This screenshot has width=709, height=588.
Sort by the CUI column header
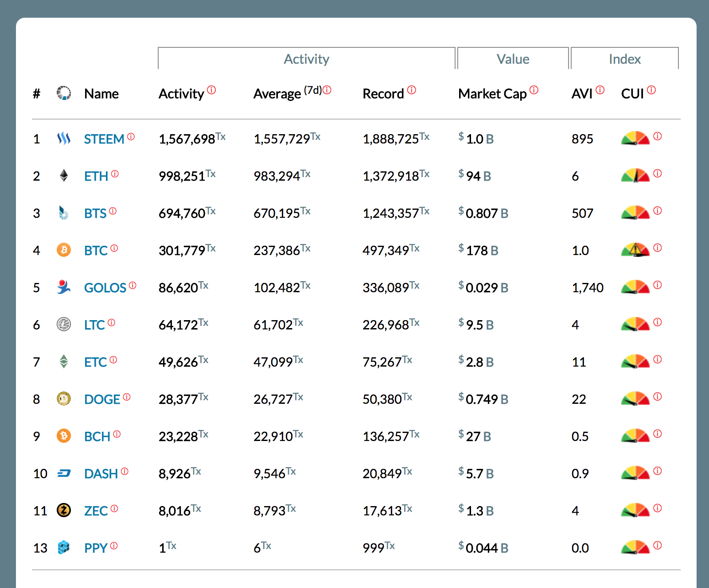632,94
